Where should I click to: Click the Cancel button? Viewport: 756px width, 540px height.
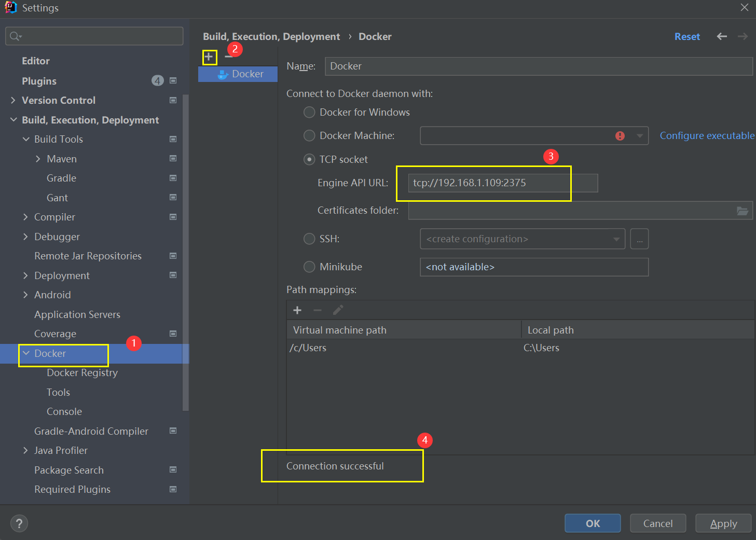tap(658, 523)
